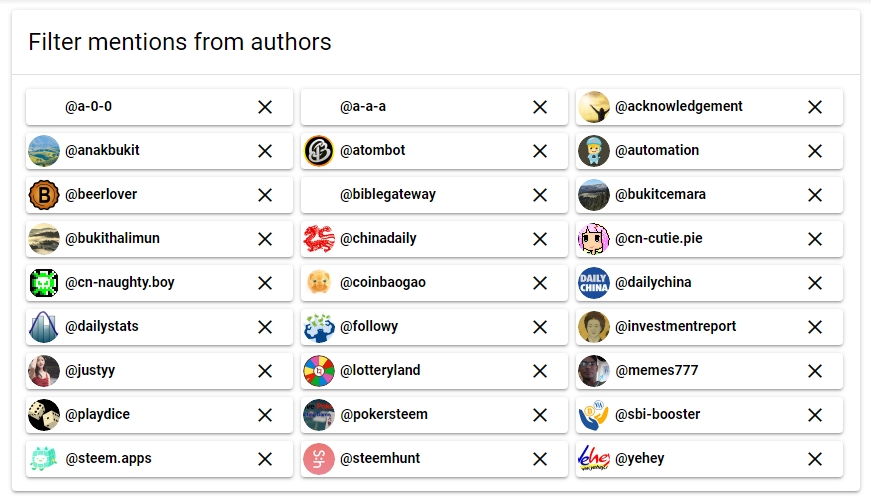Viewport: 871px width, 501px height.
Task: Select the @playdice dice avatar
Action: click(44, 415)
